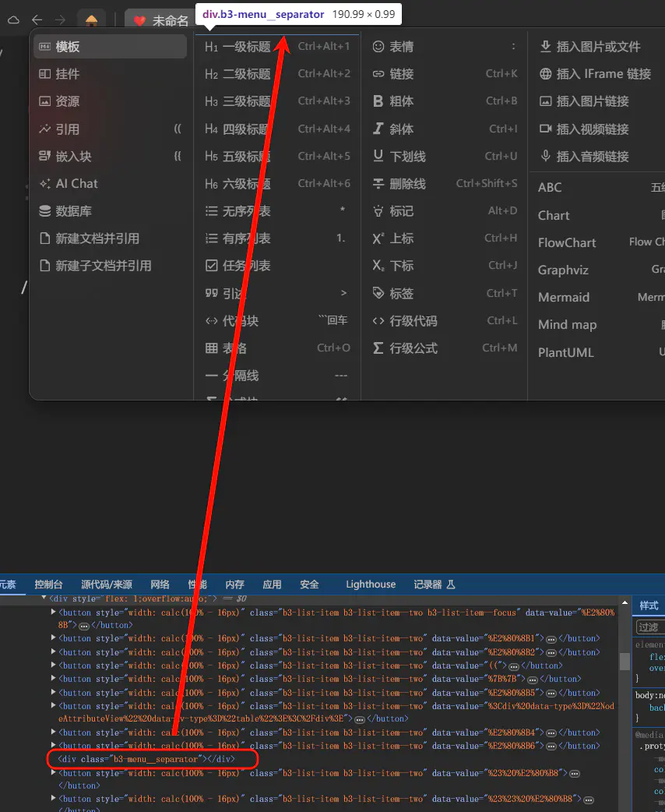Open the 网络 network DevTools tab
The width and height of the screenshot is (665, 812).
tap(160, 584)
